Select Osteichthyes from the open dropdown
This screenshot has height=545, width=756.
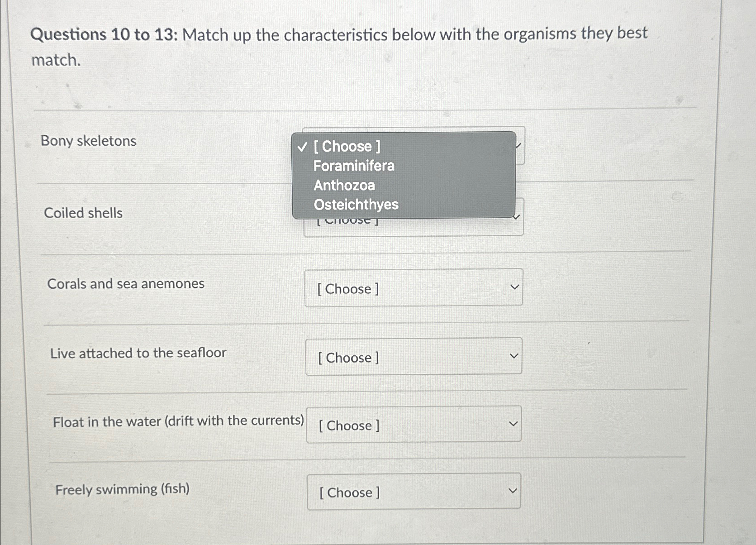click(357, 205)
